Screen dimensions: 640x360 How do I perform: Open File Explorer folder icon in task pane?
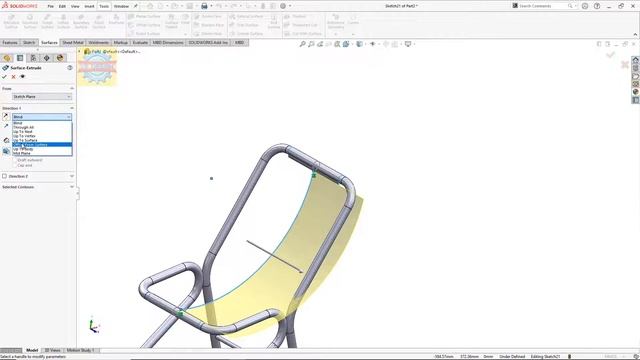click(x=636, y=76)
